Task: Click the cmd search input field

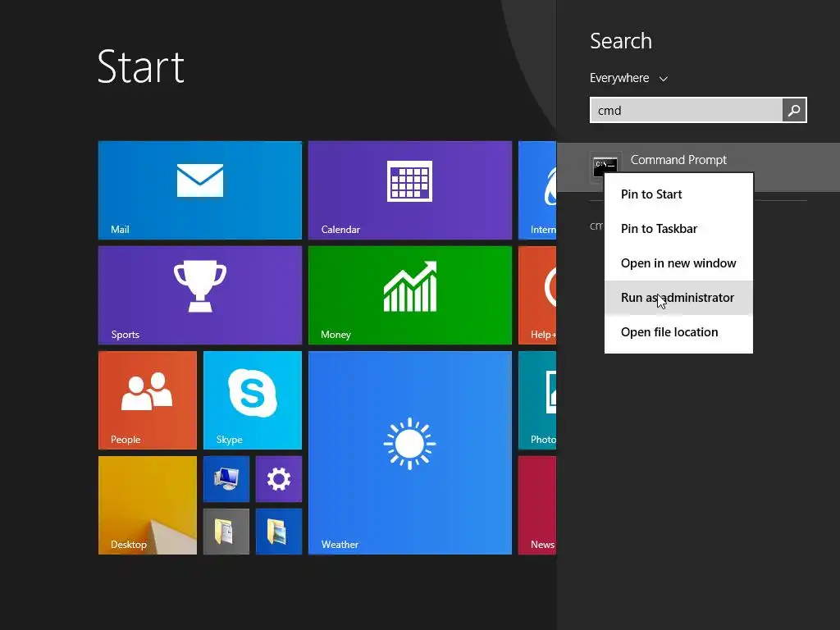Action: [x=686, y=110]
